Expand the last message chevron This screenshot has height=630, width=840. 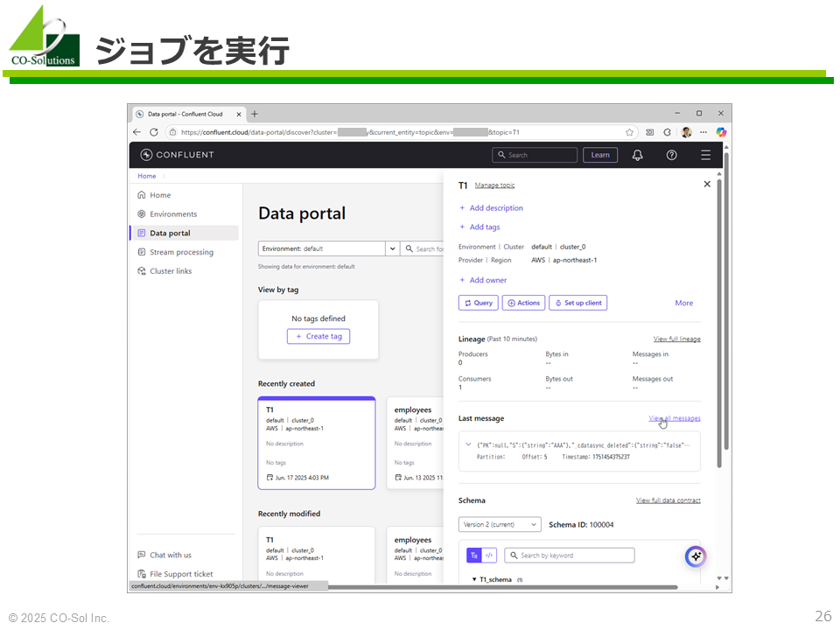pyautogui.click(x=468, y=444)
